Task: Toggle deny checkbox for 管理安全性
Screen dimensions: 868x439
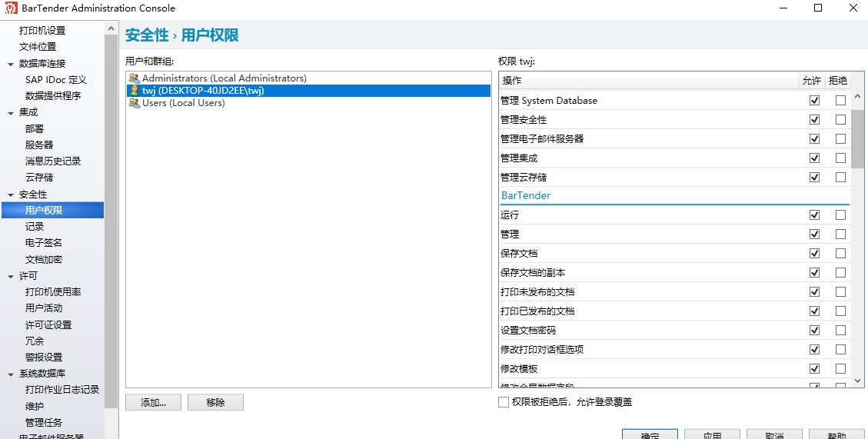Action: [841, 120]
